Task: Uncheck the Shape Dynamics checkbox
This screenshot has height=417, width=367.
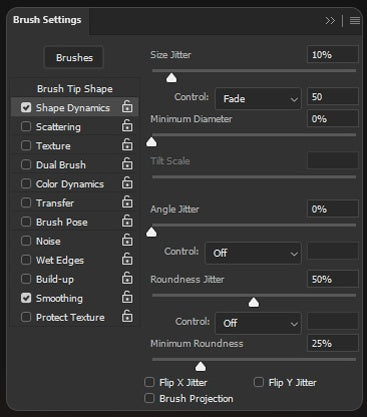Action: click(x=26, y=107)
